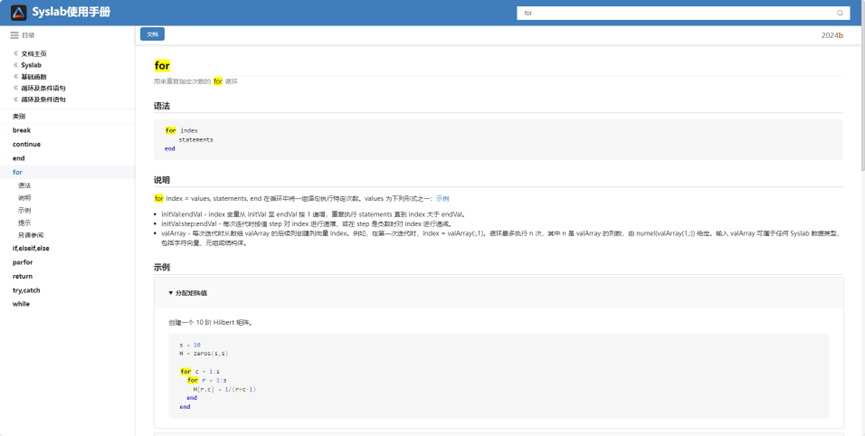
Task: Click the 示例 heading in main content
Action: pos(162,267)
